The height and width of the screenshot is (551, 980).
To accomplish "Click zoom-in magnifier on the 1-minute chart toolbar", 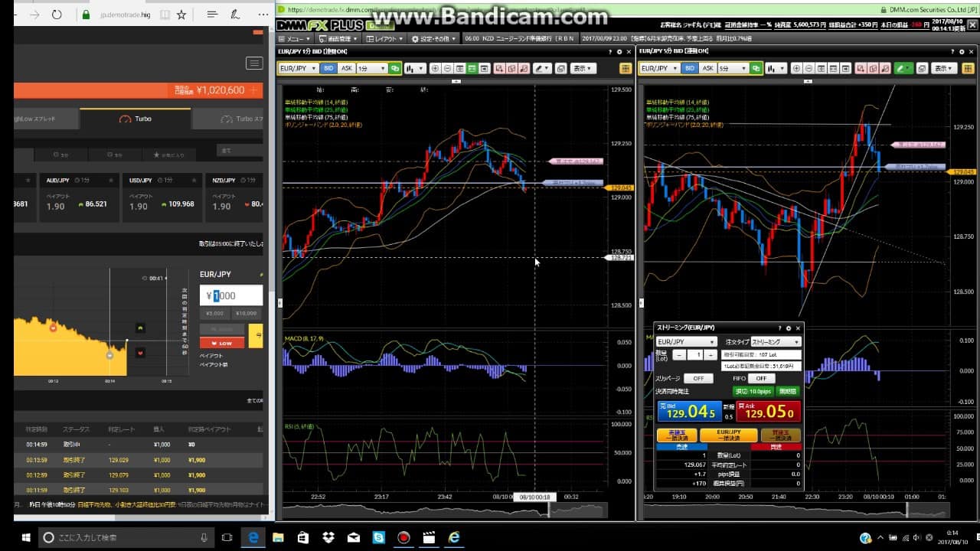I will pos(435,68).
